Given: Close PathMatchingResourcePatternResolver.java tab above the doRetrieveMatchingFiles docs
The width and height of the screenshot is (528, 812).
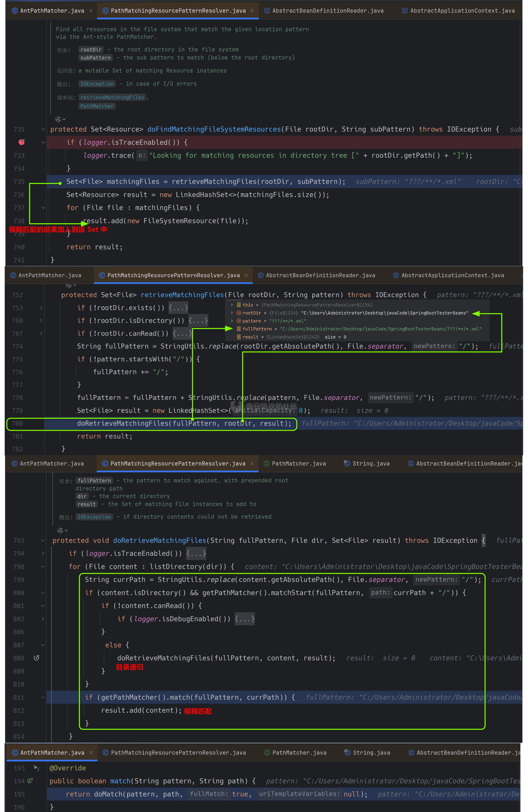Looking at the screenshot, I should click(252, 463).
